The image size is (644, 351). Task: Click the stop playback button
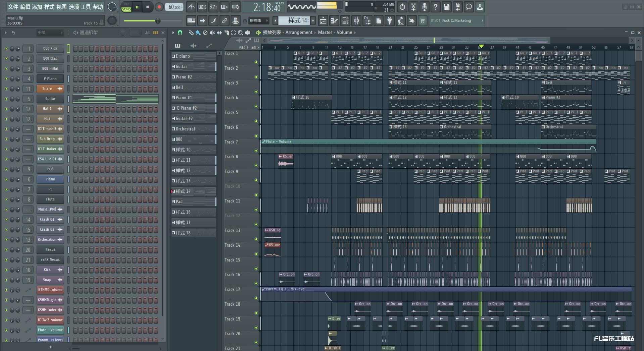click(x=148, y=7)
